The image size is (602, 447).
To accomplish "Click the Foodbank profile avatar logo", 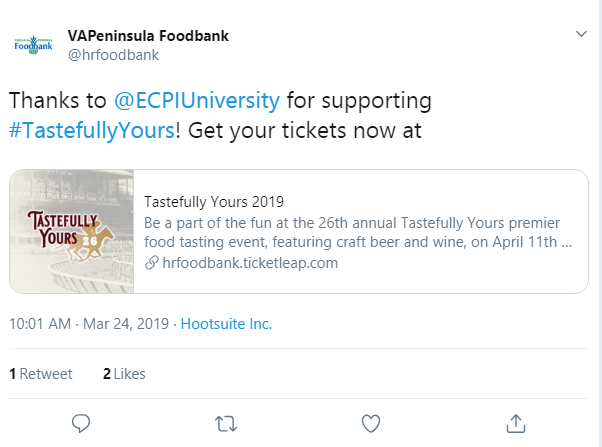I will point(33,45).
